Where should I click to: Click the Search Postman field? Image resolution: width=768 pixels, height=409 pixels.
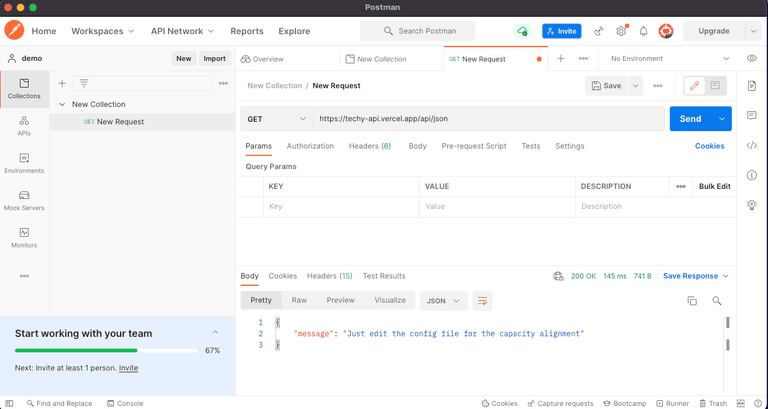(x=417, y=31)
